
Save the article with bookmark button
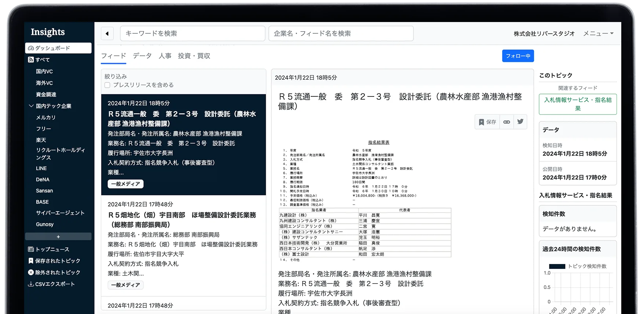point(487,122)
